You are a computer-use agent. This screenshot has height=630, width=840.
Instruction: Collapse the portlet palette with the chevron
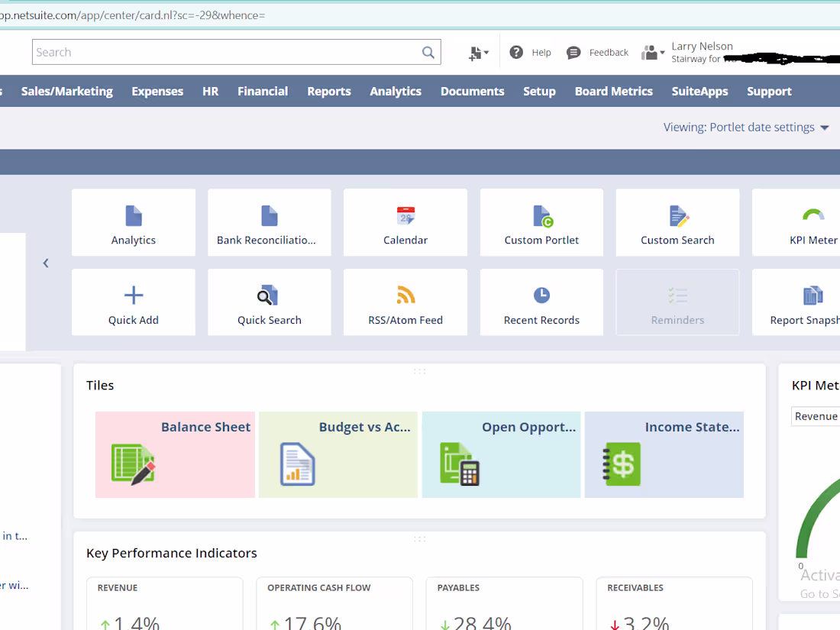pyautogui.click(x=45, y=263)
